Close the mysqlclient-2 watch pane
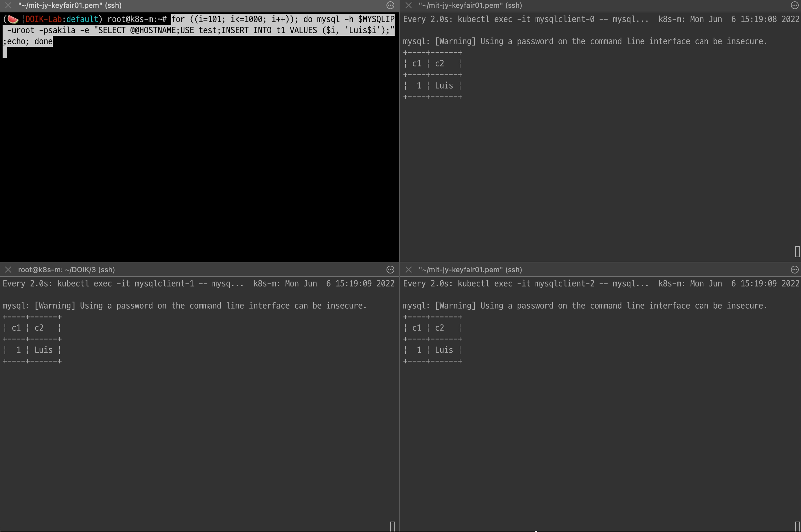The image size is (801, 532). [408, 270]
